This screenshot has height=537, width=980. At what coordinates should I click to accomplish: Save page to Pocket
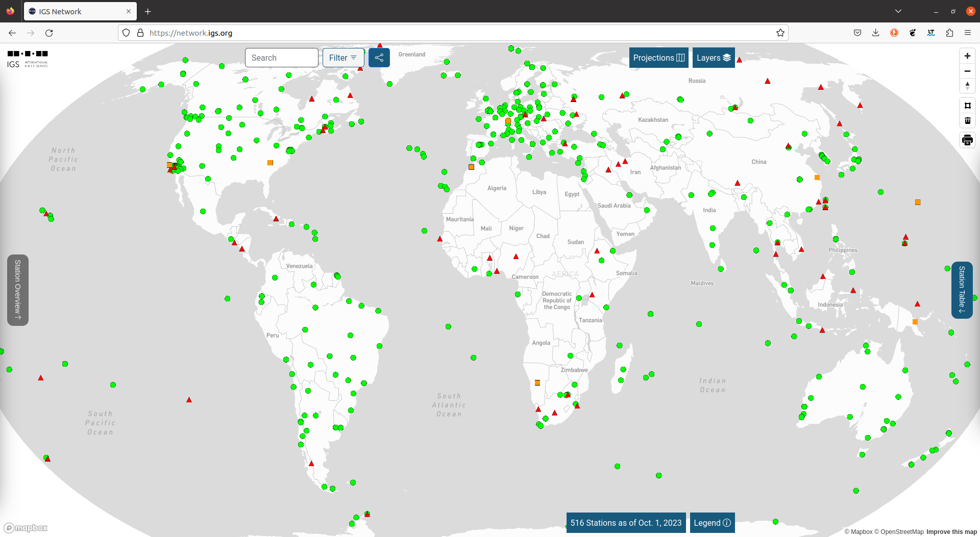pyautogui.click(x=857, y=33)
